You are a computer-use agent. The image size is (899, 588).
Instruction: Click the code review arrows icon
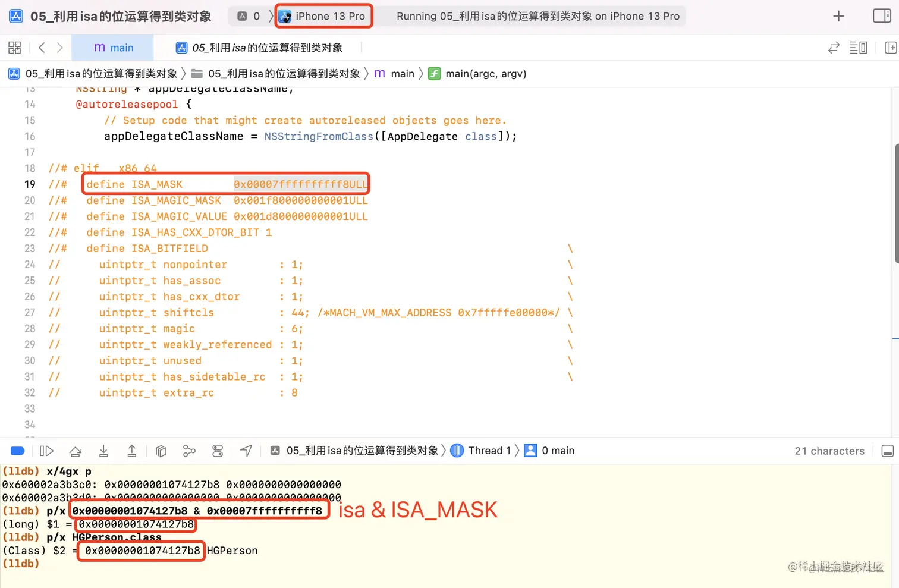click(834, 48)
